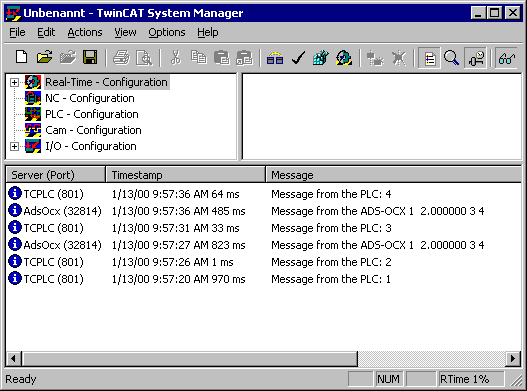The width and height of the screenshot is (527, 391).
Task: Click the Generate Mappings icon
Action: click(275, 57)
